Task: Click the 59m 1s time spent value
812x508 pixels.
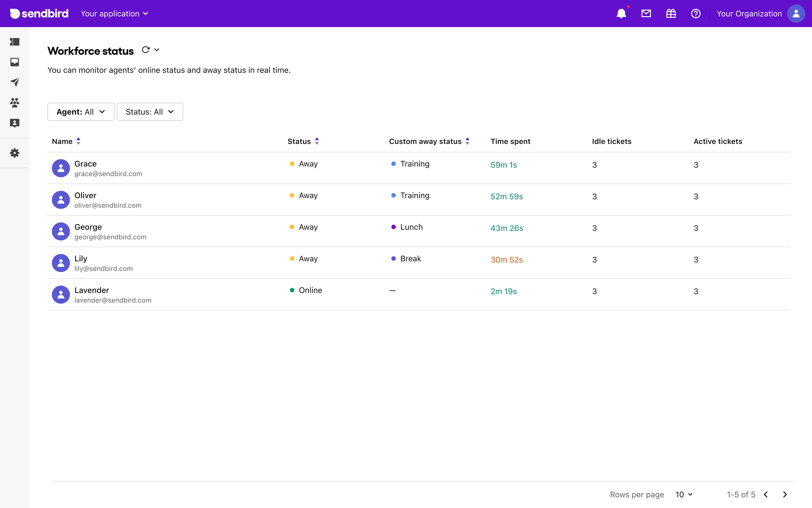Action: (x=504, y=165)
